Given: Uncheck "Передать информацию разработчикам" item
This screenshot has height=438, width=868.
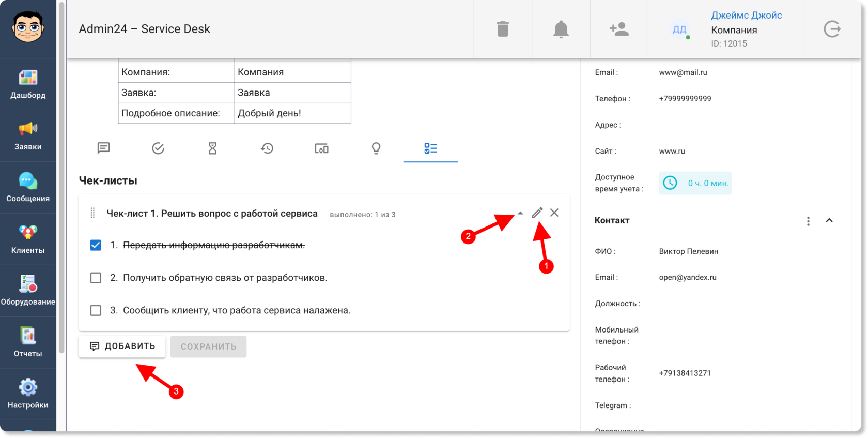Looking at the screenshot, I should click(x=96, y=245).
